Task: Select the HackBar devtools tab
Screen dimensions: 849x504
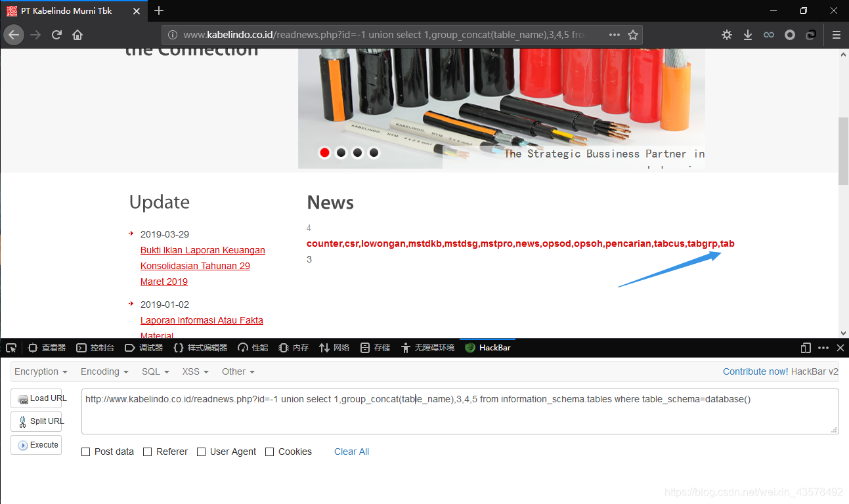Action: pos(488,348)
